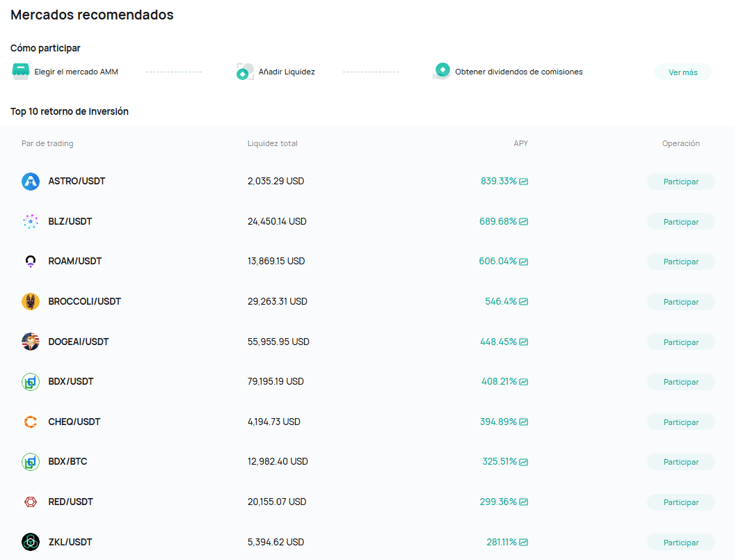Participate in the ASTRO/USDT market
Viewport: 734px width, 560px height.
point(681,182)
